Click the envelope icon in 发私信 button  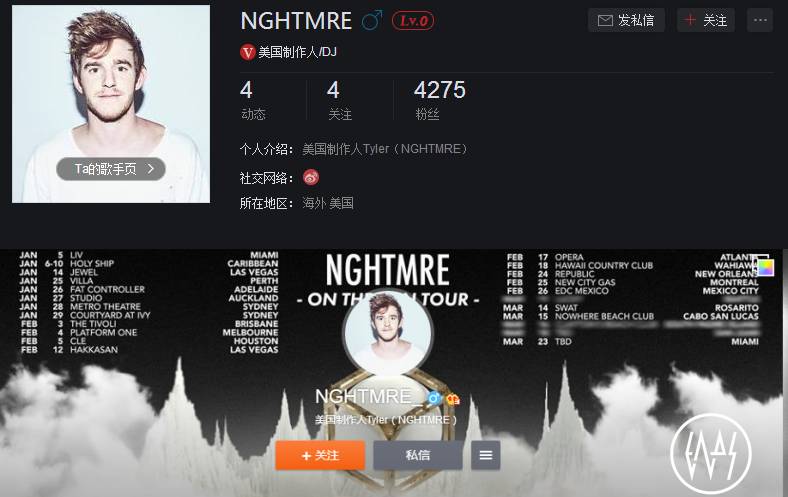(x=605, y=21)
